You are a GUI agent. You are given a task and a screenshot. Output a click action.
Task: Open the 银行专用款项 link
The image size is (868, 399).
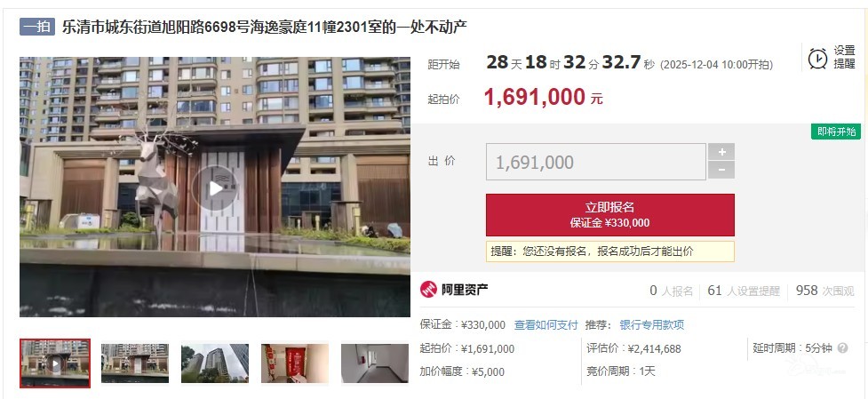(x=651, y=325)
